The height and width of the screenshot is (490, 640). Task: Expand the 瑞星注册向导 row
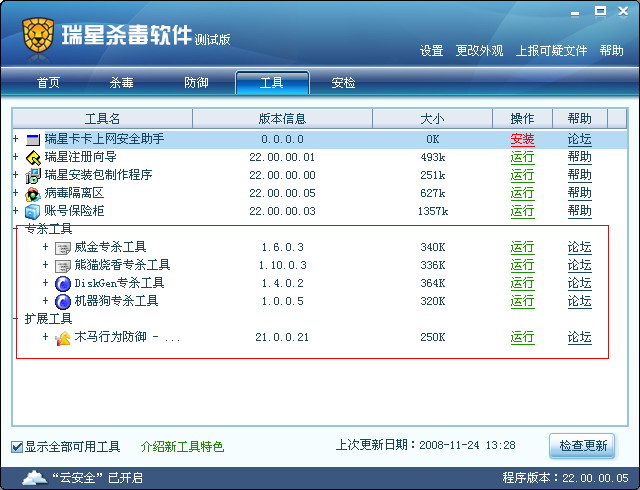[x=16, y=157]
